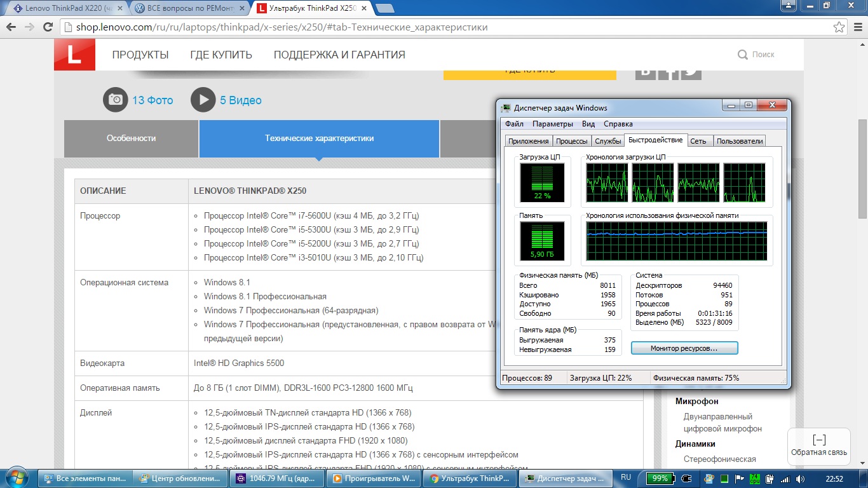868x488 pixels.
Task: Open the Справка menu in Task Manager
Action: tap(618, 124)
